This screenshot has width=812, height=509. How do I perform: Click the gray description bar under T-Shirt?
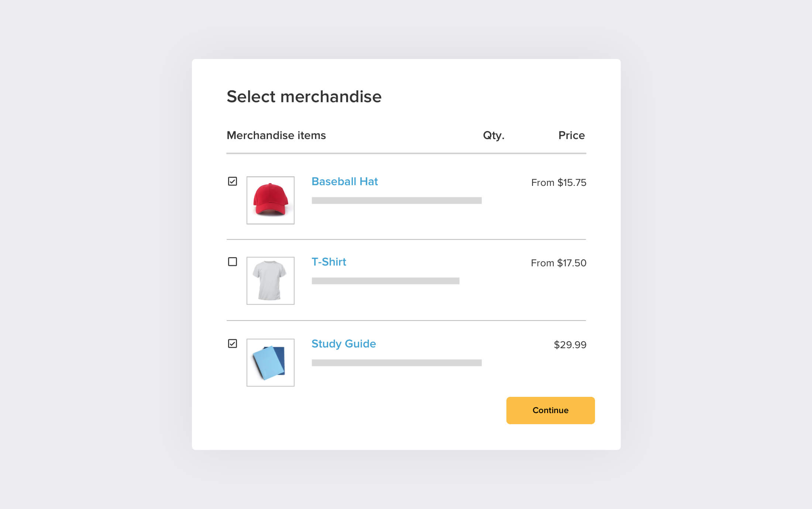(x=385, y=281)
